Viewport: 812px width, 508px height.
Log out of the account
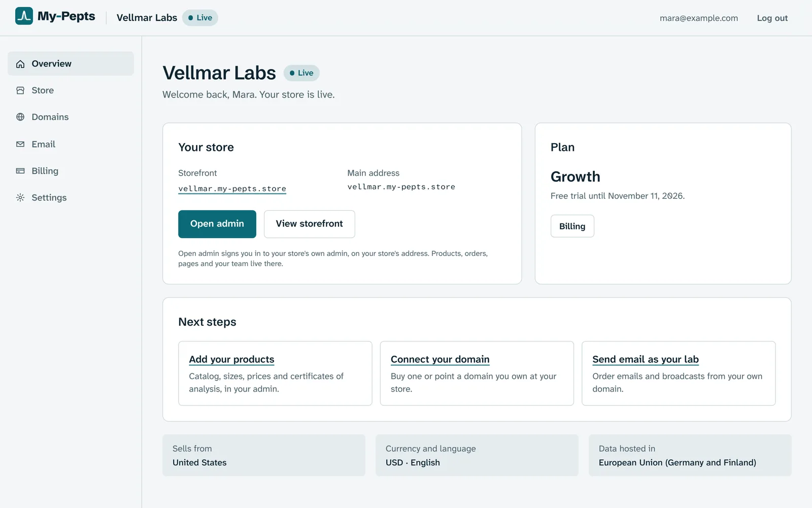(772, 18)
